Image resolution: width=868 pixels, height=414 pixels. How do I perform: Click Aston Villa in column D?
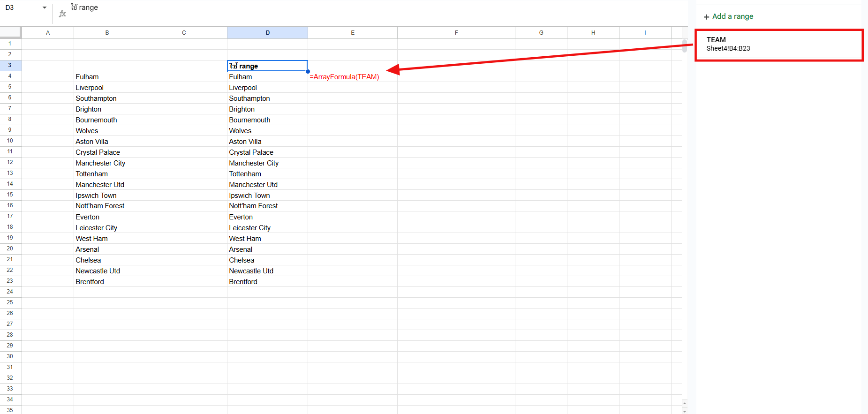267,142
